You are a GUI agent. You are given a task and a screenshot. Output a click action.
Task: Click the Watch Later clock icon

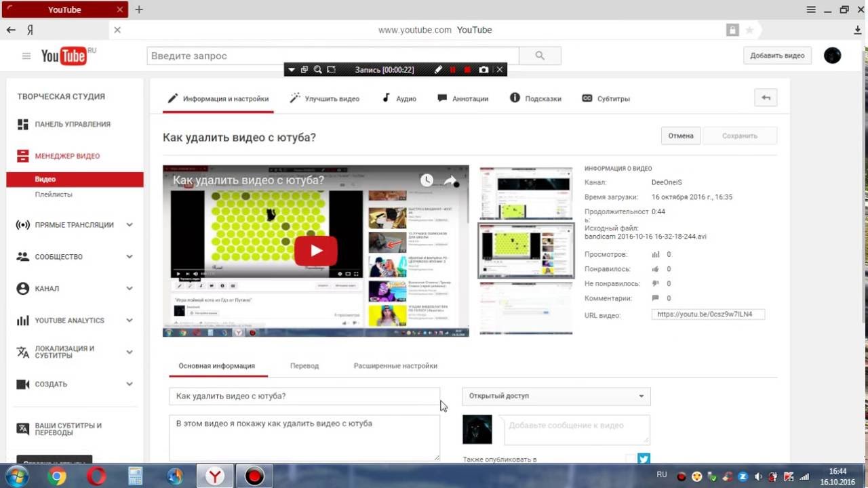[427, 180]
